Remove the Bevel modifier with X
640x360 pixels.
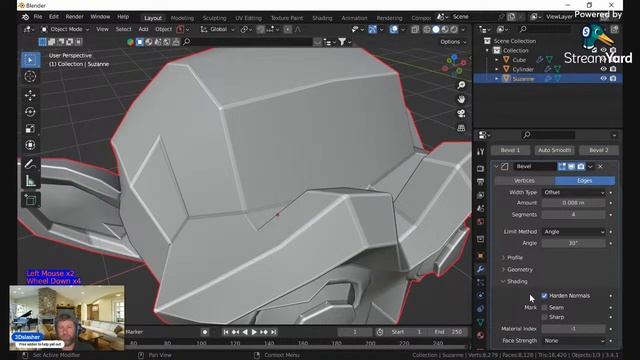point(600,167)
